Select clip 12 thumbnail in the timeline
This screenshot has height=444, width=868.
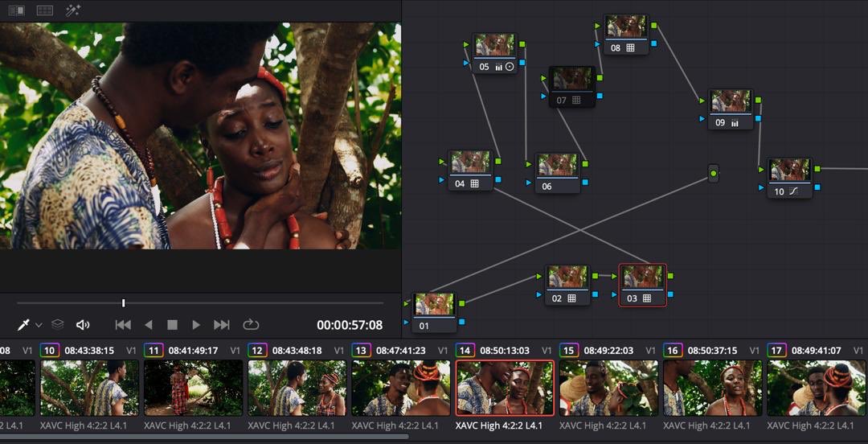(x=297, y=388)
